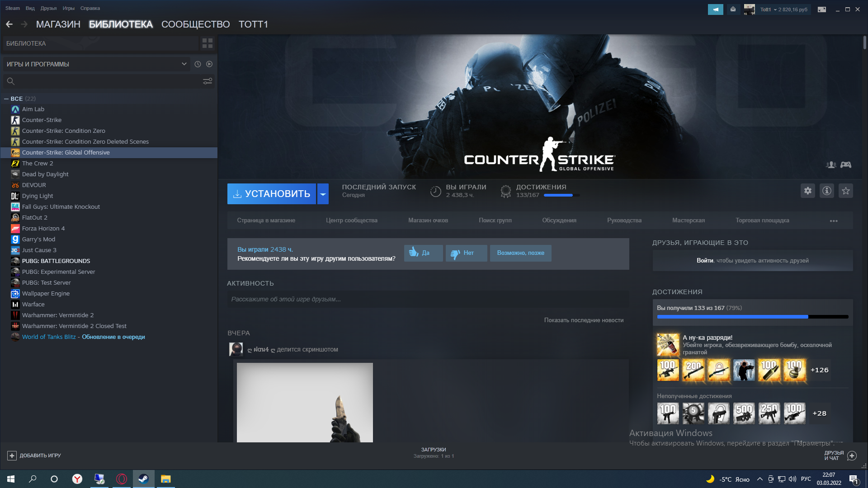The width and height of the screenshot is (868, 488).
Task: Open the shared knife screenshot thumbnail
Action: [305, 403]
